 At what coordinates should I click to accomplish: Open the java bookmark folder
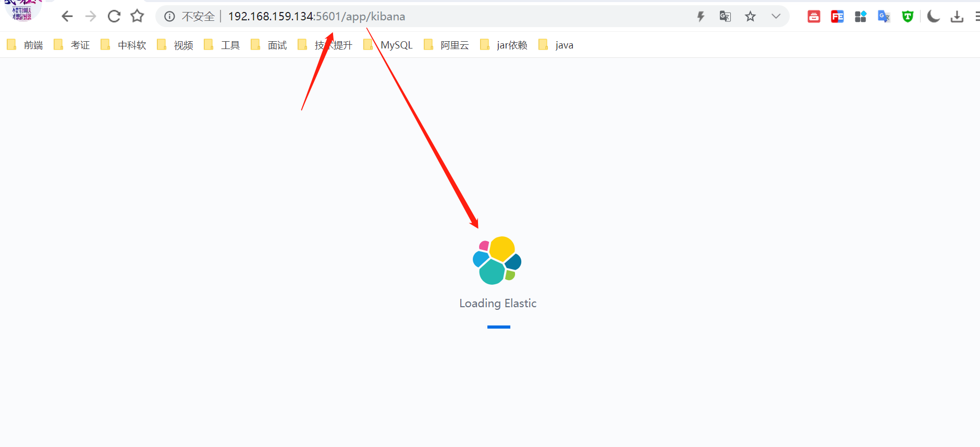point(556,45)
